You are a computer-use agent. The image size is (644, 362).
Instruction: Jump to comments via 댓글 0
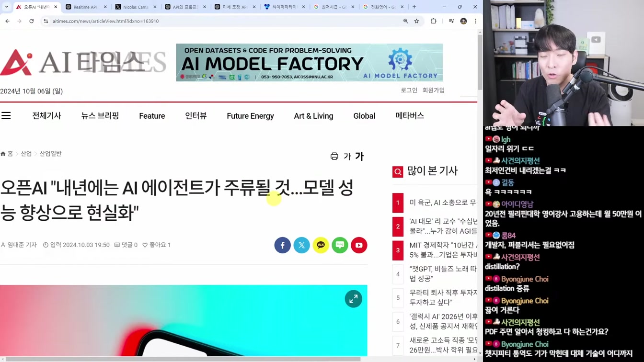(x=126, y=245)
